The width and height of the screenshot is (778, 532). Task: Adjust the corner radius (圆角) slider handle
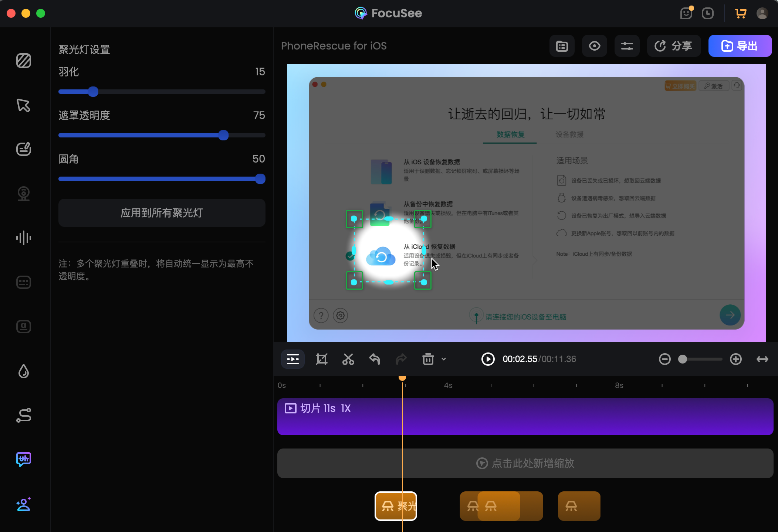click(x=260, y=179)
